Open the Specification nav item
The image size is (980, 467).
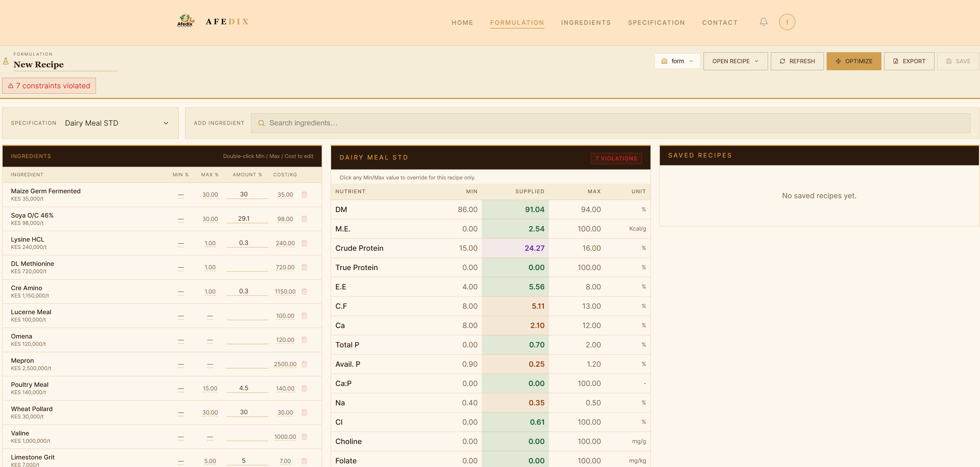(x=656, y=22)
